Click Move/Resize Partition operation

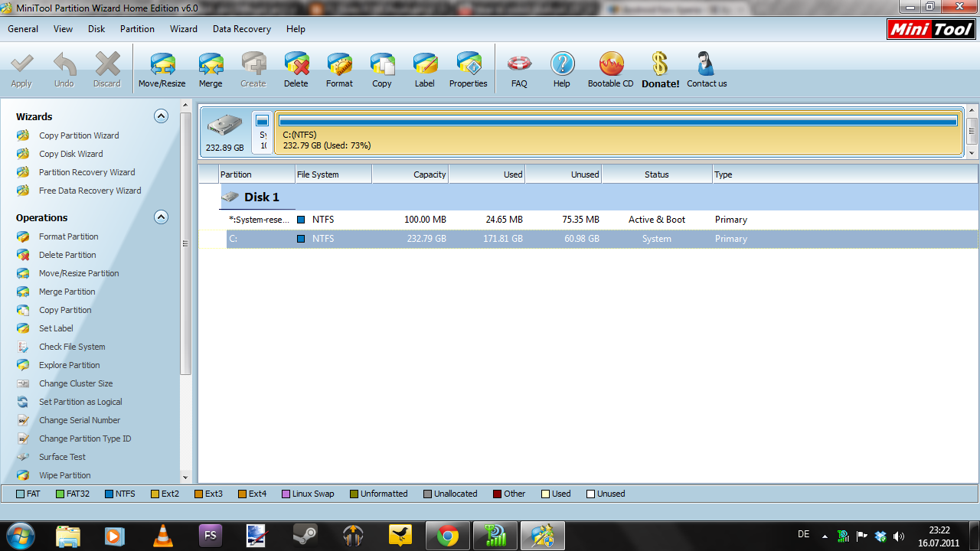pyautogui.click(x=79, y=273)
